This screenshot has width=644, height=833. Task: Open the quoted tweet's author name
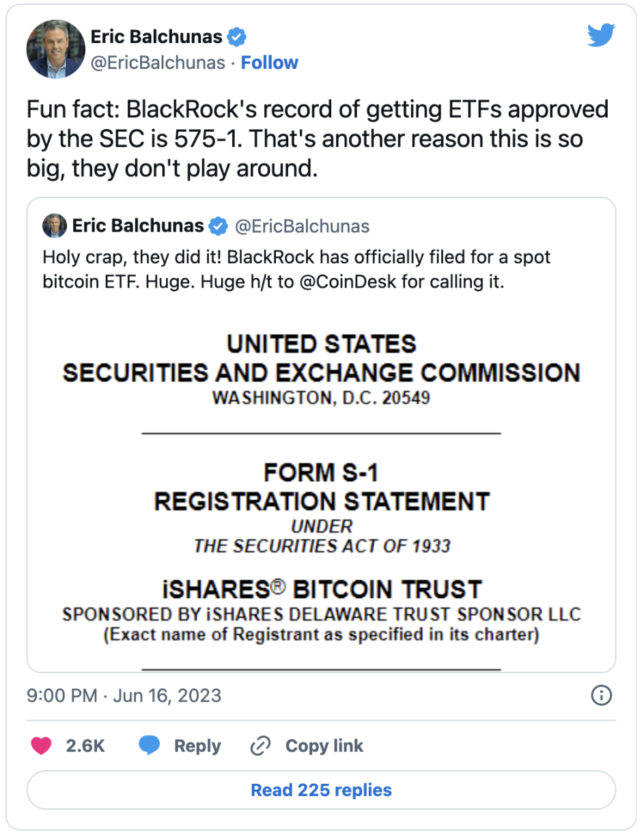138,226
